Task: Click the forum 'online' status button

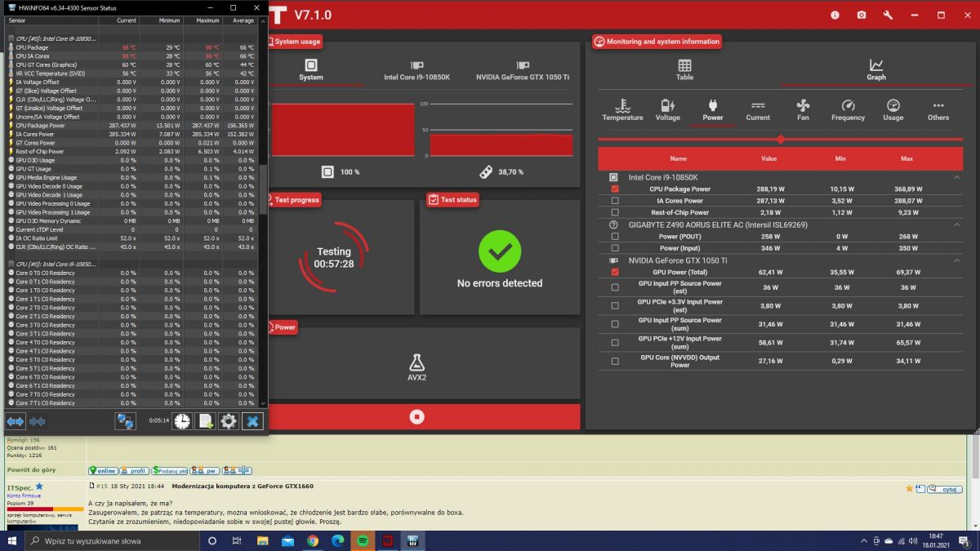Action: click(x=103, y=471)
